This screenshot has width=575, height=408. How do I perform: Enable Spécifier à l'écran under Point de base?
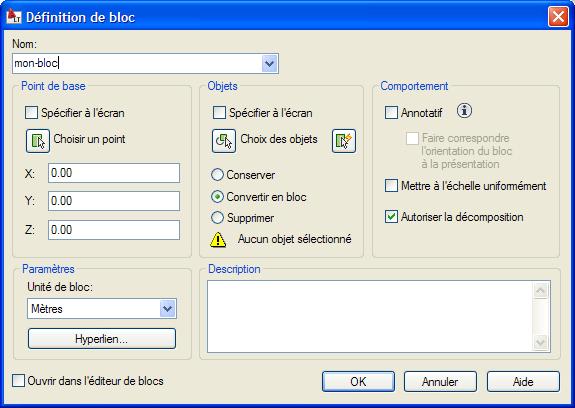[31, 113]
